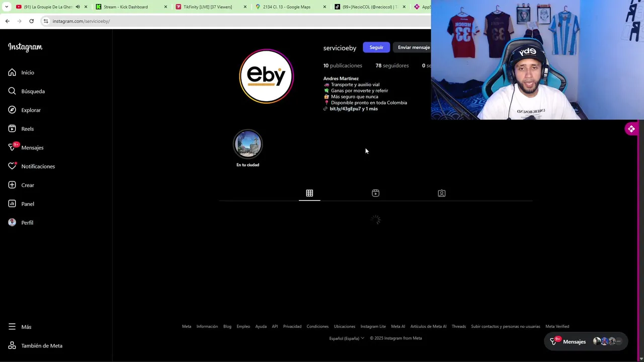Click the Instagram logo in sidebar
The image size is (644, 362).
click(25, 47)
